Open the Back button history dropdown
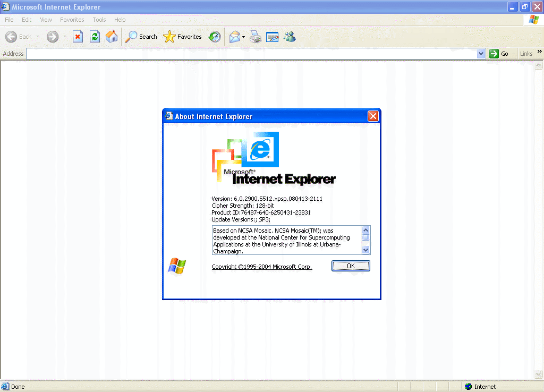 [37, 36]
